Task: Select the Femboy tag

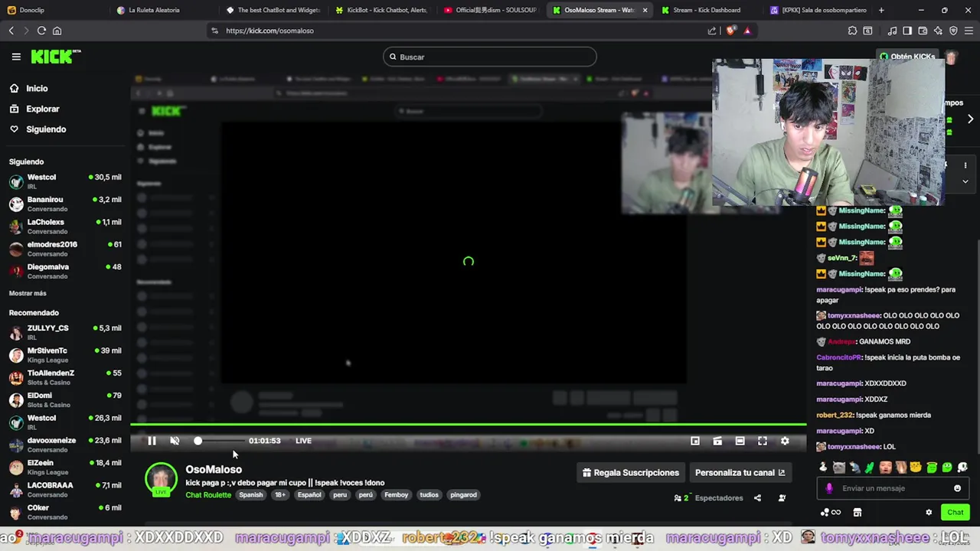Action: tap(396, 495)
